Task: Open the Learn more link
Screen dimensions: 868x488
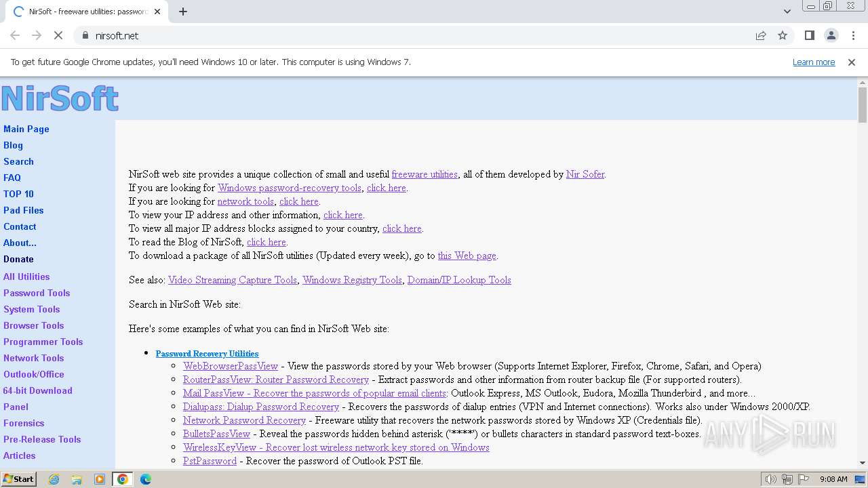Action: click(814, 62)
